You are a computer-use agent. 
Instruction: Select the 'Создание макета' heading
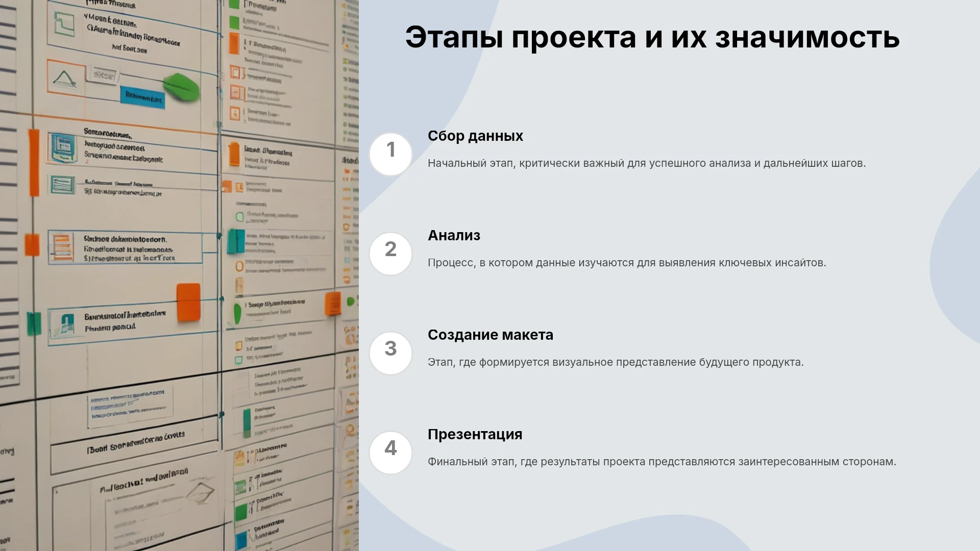tap(490, 335)
